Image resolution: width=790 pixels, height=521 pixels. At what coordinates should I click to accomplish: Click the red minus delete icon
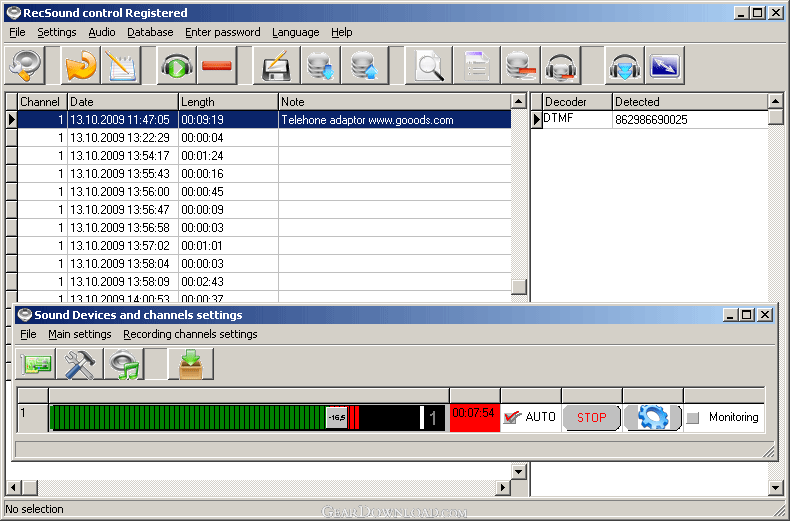pyautogui.click(x=217, y=65)
